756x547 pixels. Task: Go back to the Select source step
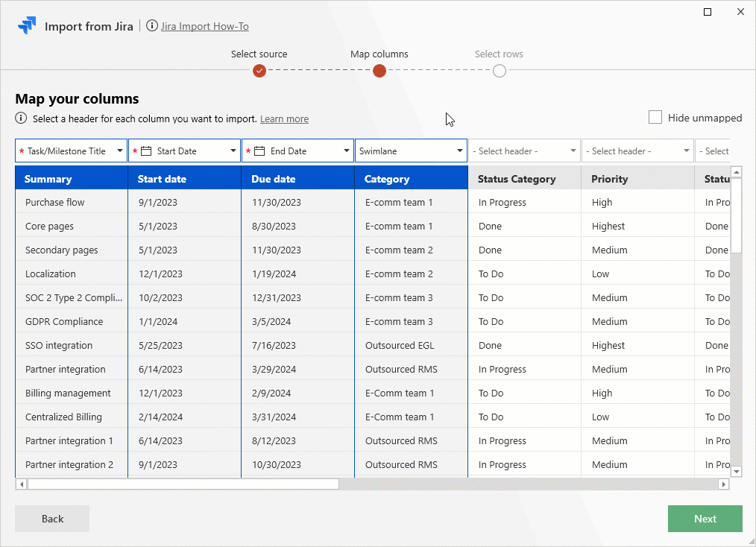(51, 518)
